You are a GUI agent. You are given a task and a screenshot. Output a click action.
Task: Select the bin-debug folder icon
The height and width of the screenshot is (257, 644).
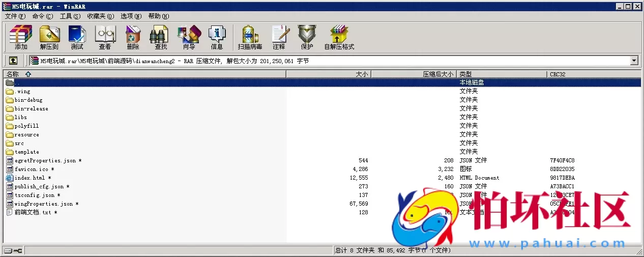10,100
